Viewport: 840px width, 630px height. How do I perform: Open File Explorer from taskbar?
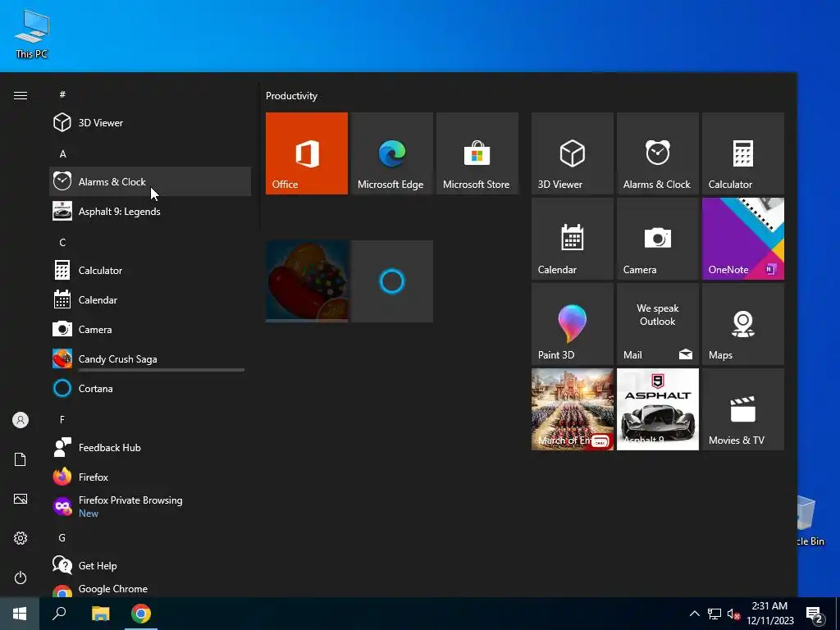(x=100, y=614)
